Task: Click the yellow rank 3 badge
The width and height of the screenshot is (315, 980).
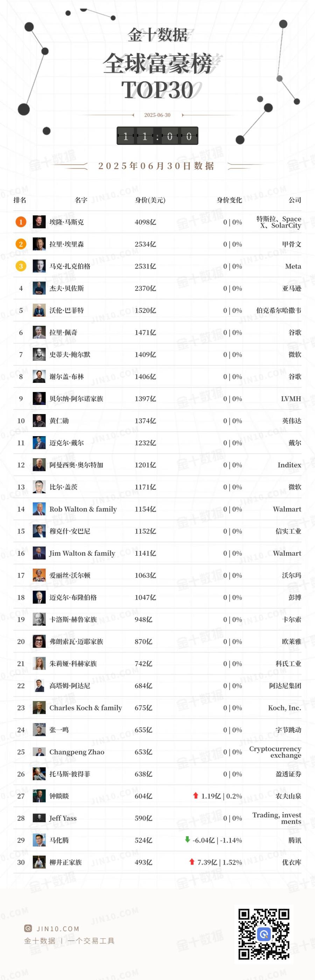Action: click(21, 266)
